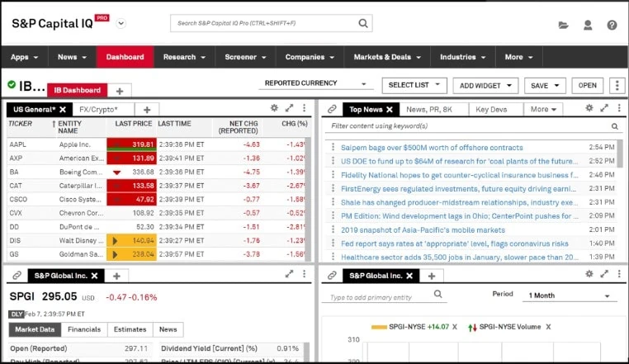Maximize the US General watchlist widget
629x364 pixels.
pyautogui.click(x=289, y=107)
